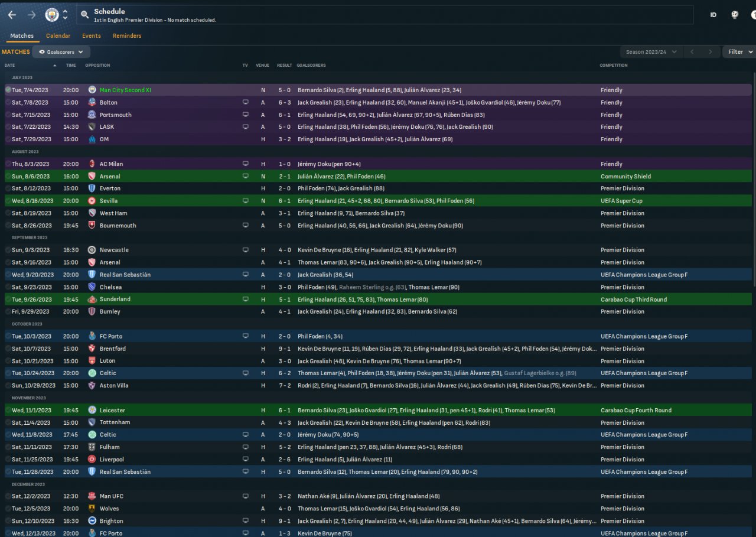Click the TV icon on the Sunderland row
This screenshot has height=537, width=756.
[x=245, y=300]
